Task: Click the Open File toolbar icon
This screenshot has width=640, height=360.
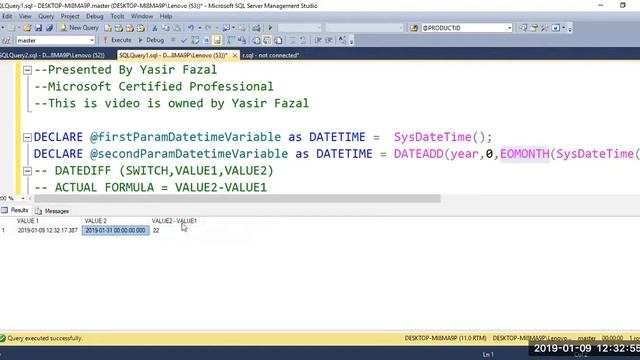Action: point(27,28)
